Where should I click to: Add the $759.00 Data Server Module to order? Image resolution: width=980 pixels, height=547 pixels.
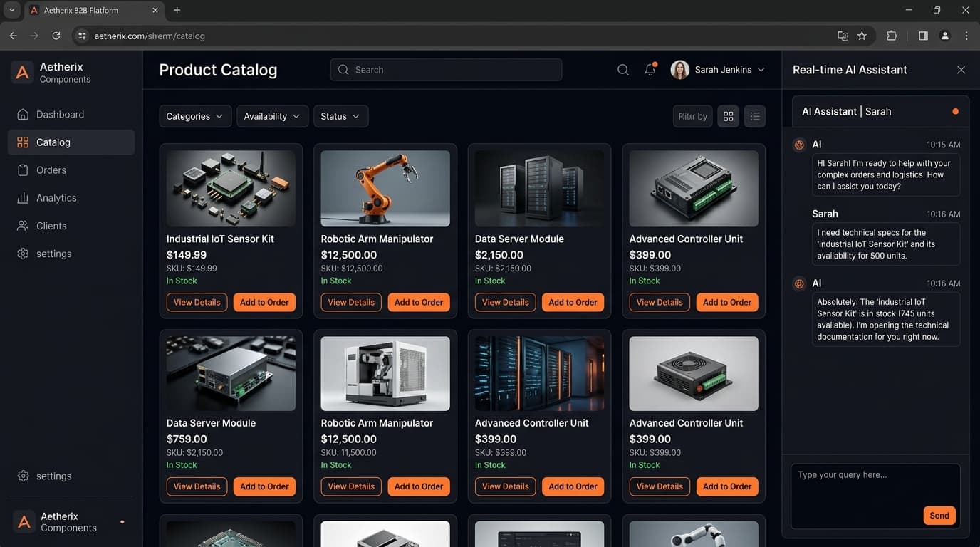pyautogui.click(x=264, y=486)
